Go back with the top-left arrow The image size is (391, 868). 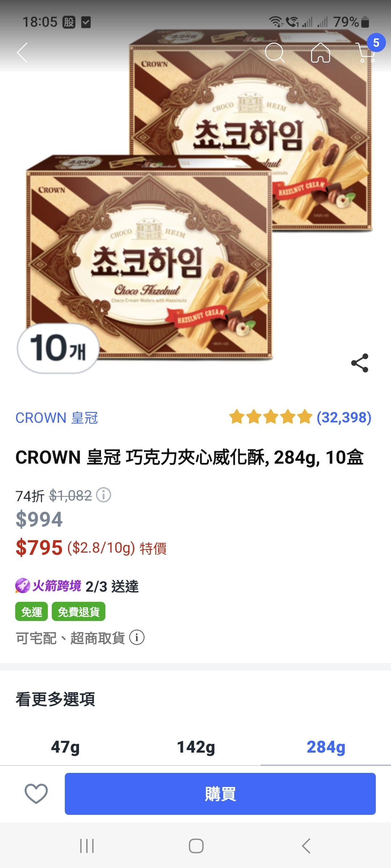(x=22, y=53)
